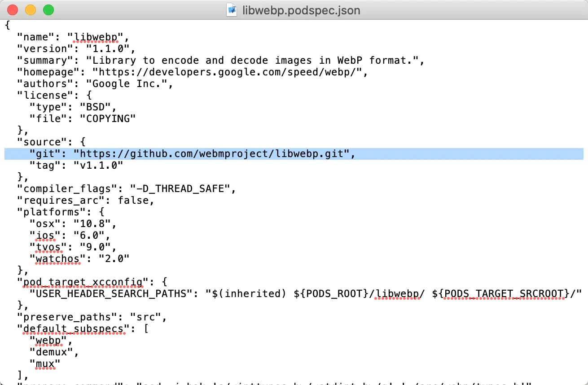Click the "watchos": "2.0" line

point(79,258)
